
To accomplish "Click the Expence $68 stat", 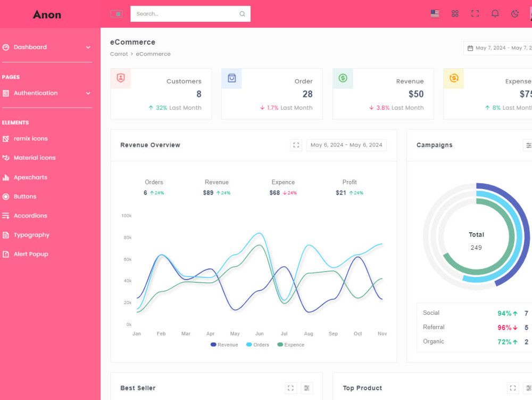I will 283,187.
